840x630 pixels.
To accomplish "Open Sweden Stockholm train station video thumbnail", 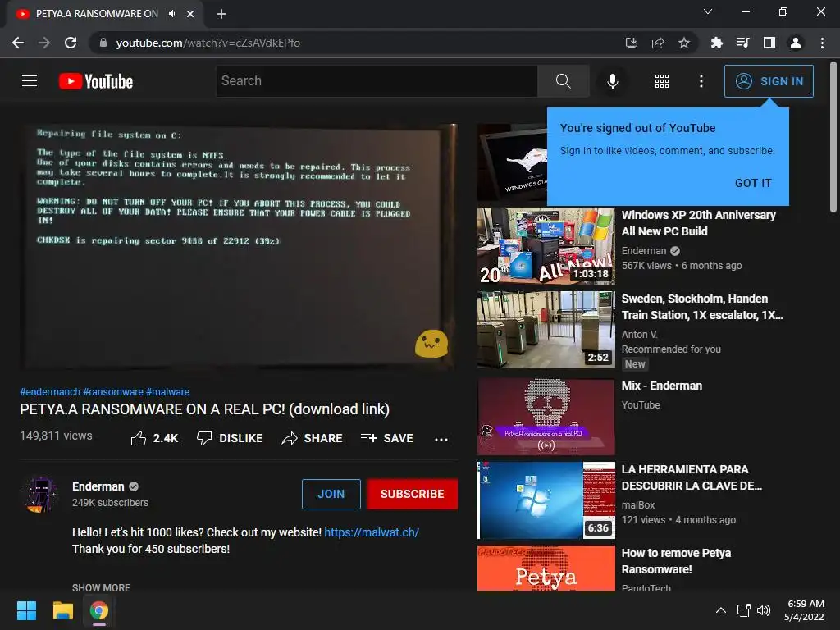I will tap(546, 330).
